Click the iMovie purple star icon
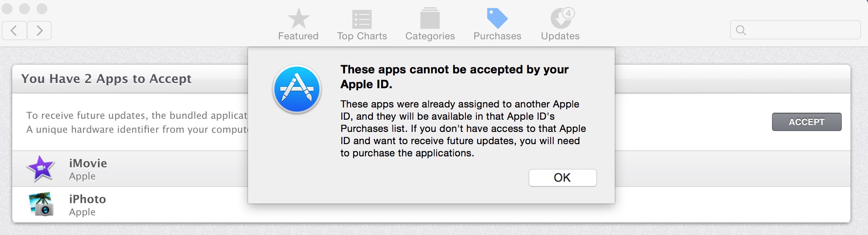Screen dimensions: 868x235 tap(41, 169)
